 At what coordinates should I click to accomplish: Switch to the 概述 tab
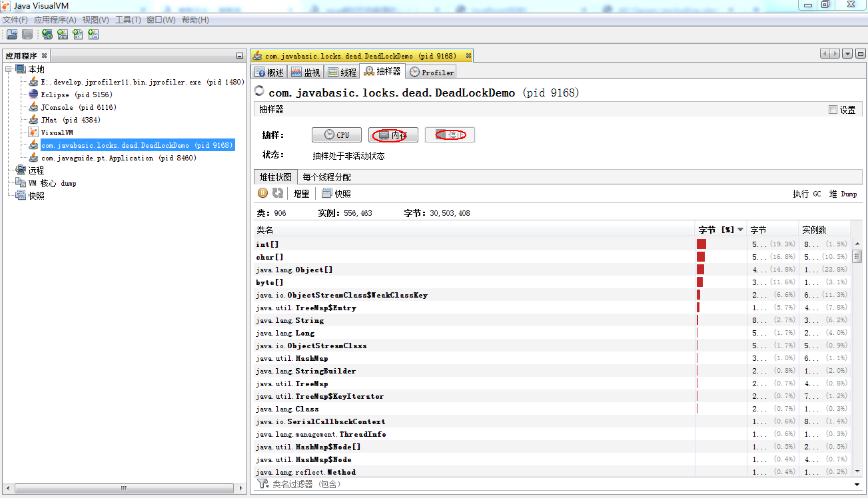click(x=270, y=72)
